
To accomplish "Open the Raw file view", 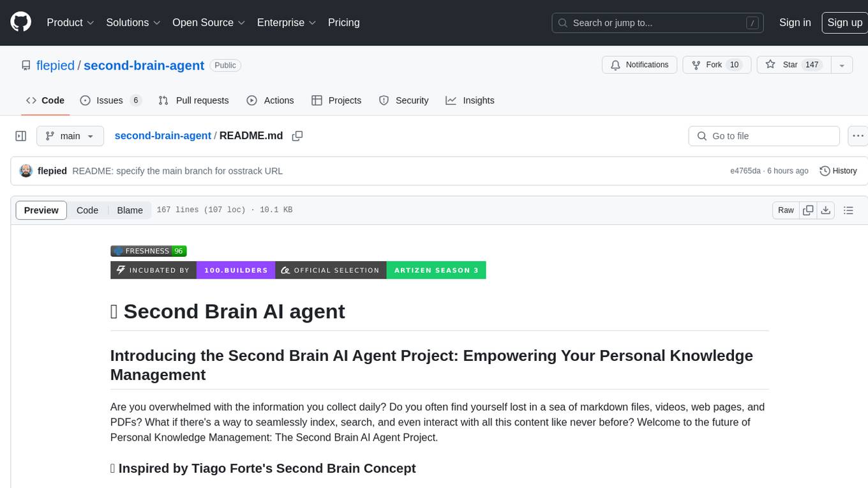I will point(786,210).
